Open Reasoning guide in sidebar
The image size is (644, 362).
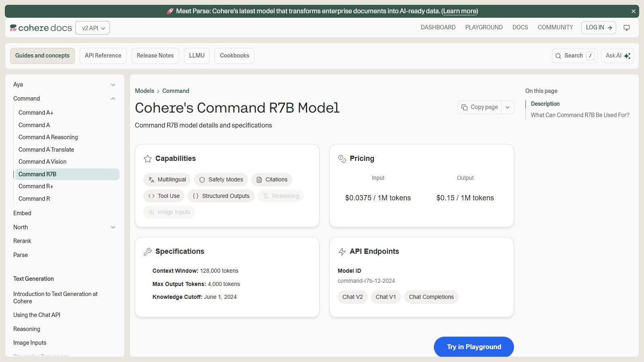pos(27,329)
